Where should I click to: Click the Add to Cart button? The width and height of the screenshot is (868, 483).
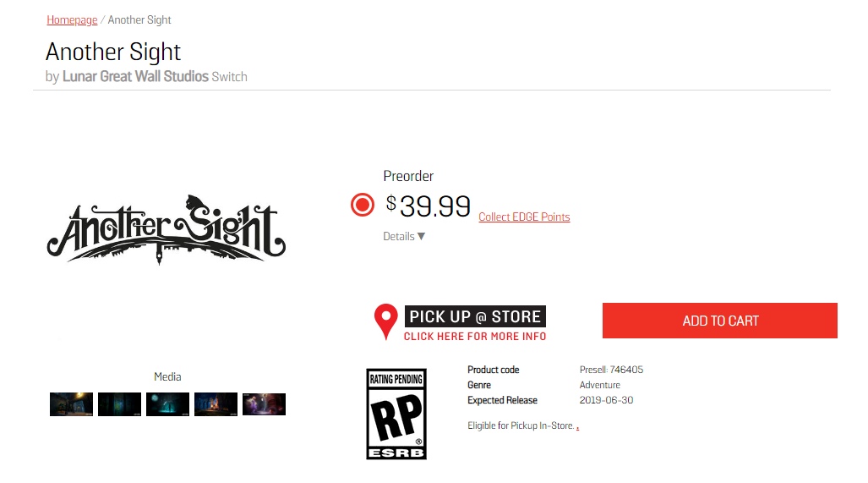coord(719,321)
